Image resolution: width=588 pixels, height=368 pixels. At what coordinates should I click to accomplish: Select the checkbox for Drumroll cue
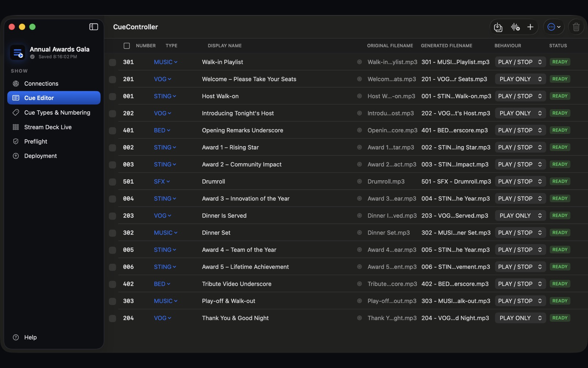112,182
